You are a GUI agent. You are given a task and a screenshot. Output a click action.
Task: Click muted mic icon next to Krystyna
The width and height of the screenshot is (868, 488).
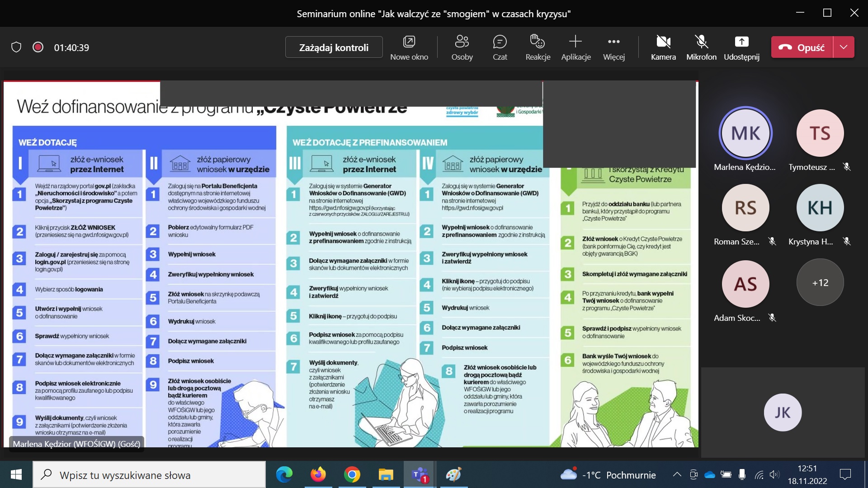(x=847, y=241)
